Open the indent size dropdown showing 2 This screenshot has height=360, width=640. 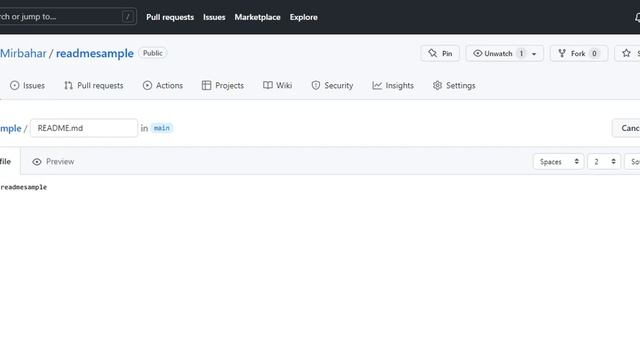tap(604, 162)
